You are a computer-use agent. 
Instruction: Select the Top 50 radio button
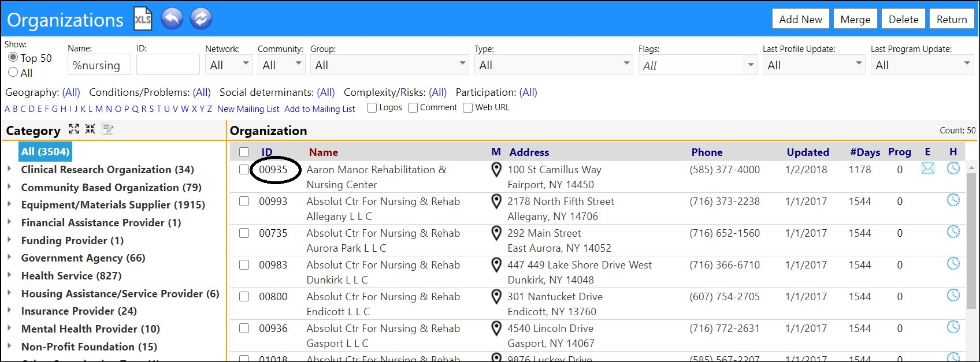(13, 57)
